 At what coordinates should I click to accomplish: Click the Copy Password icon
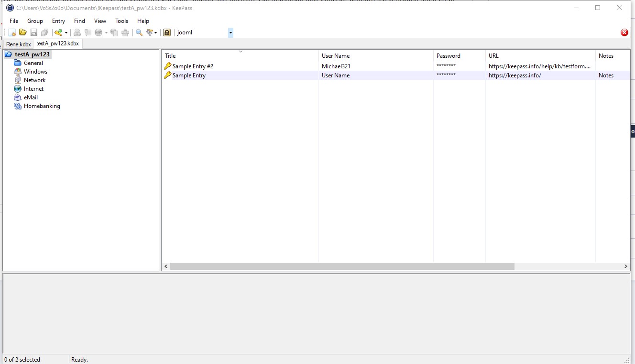click(x=88, y=32)
